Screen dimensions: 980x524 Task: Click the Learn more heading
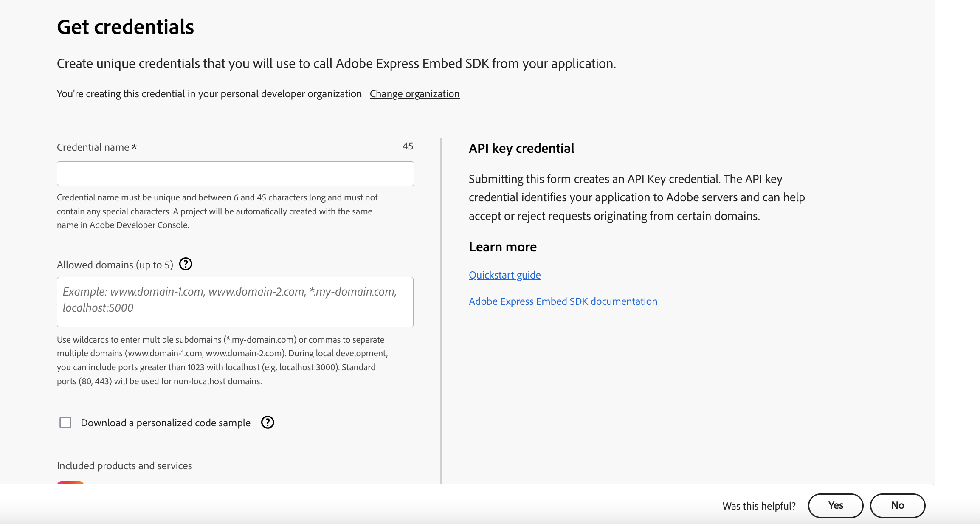503,247
